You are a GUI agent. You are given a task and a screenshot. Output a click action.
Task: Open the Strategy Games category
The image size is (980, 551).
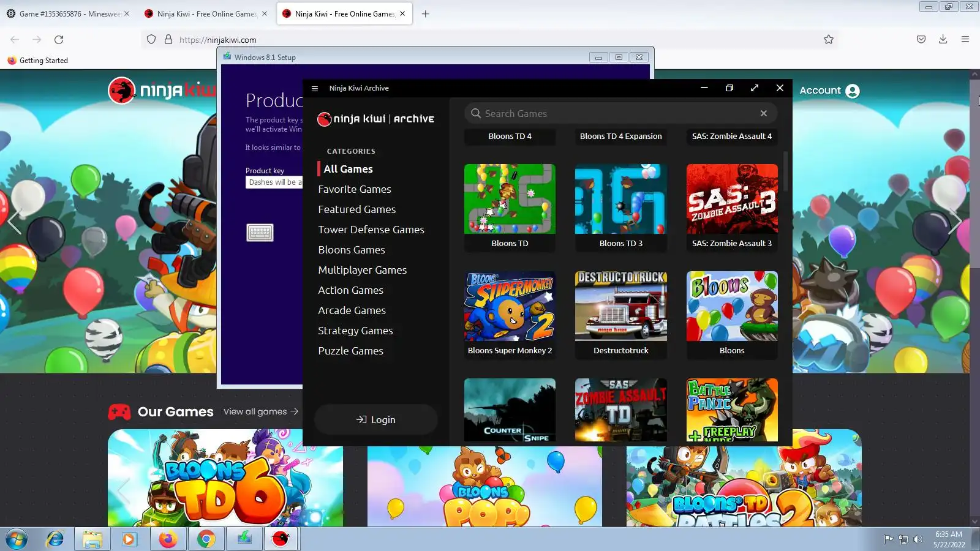pos(356,331)
